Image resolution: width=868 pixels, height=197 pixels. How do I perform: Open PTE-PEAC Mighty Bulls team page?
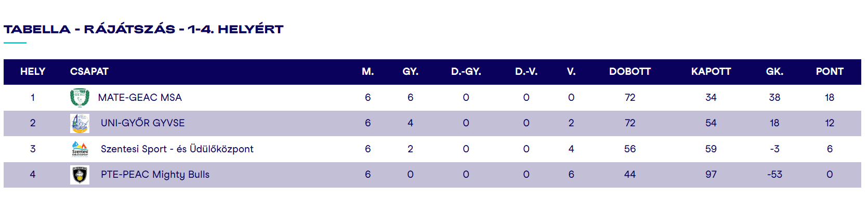point(155,175)
